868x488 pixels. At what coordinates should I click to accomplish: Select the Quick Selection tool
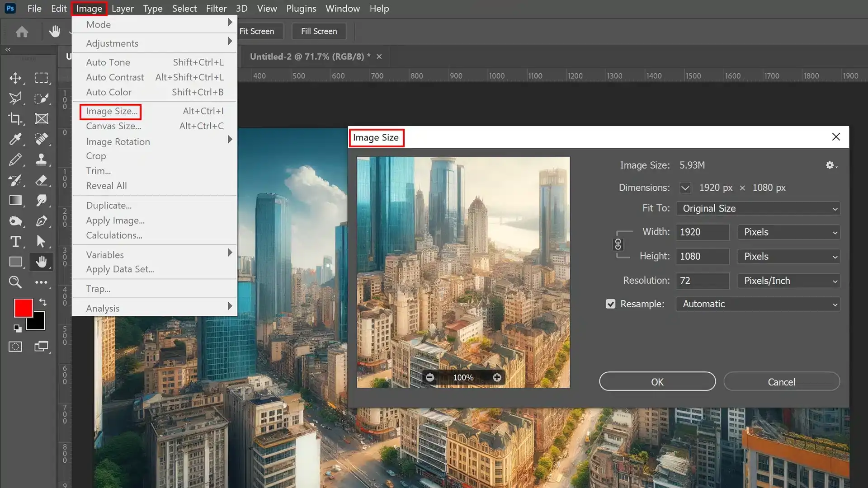click(42, 98)
